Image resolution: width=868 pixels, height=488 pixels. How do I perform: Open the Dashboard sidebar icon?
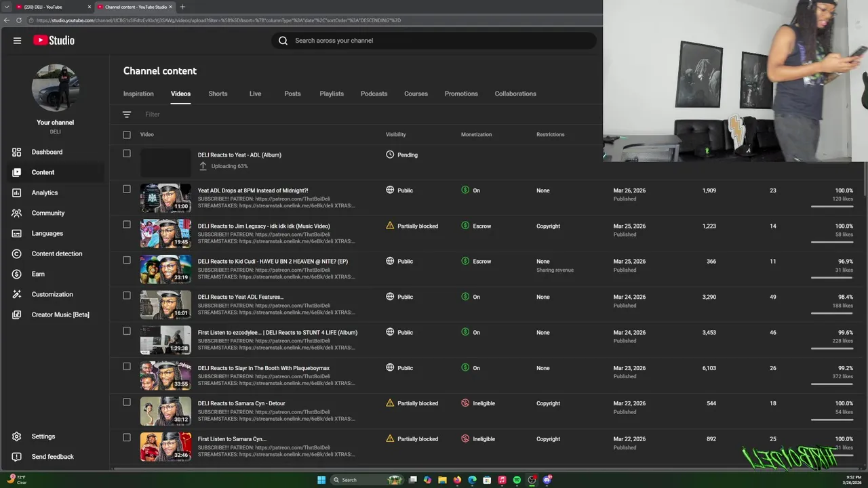pyautogui.click(x=17, y=152)
